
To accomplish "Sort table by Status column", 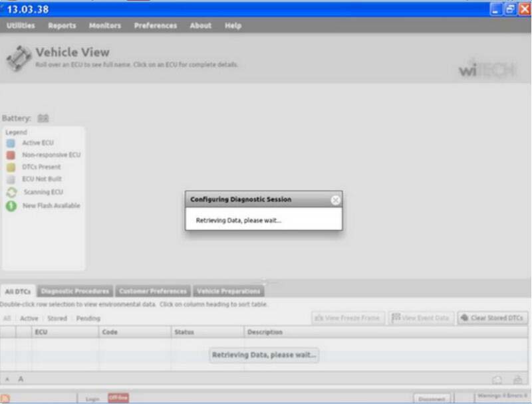I will tap(207, 332).
